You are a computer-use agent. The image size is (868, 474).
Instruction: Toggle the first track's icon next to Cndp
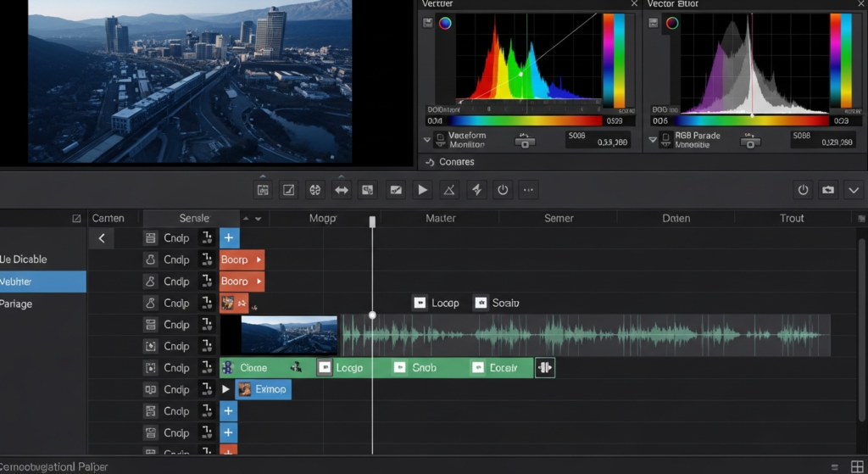click(150, 238)
